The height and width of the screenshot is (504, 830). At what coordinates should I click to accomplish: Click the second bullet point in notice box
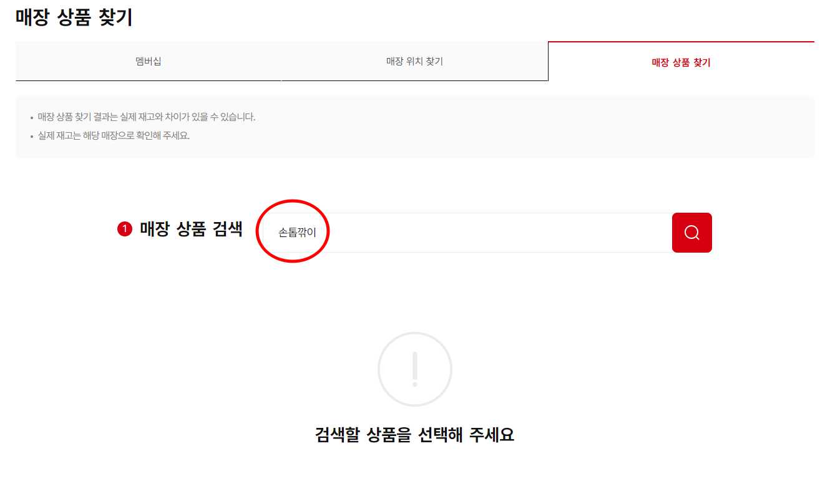(x=32, y=137)
